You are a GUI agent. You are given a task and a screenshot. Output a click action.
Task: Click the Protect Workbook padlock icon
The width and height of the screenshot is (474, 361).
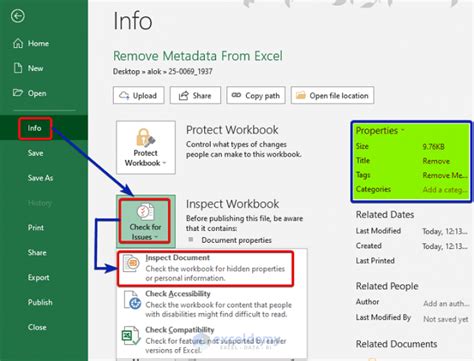pyautogui.click(x=145, y=137)
